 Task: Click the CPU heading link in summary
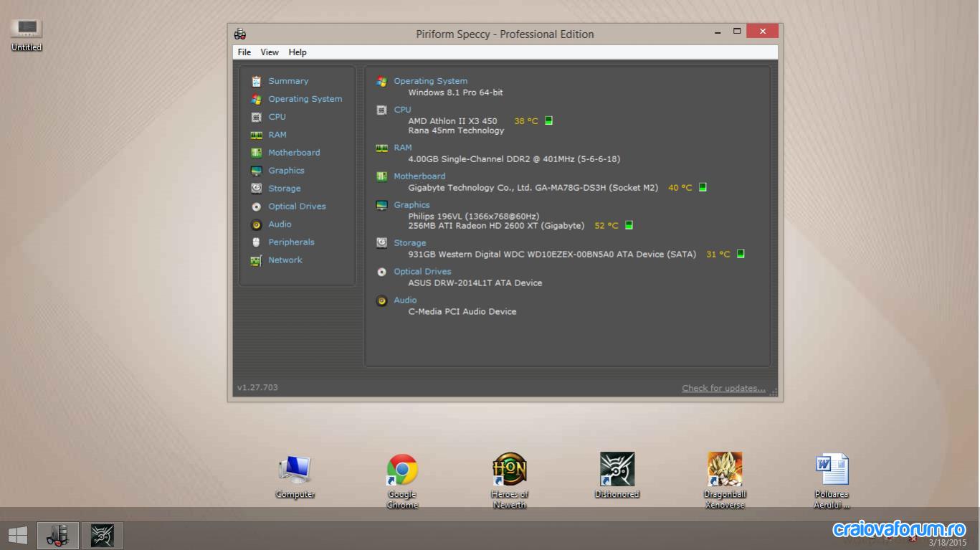click(x=402, y=110)
